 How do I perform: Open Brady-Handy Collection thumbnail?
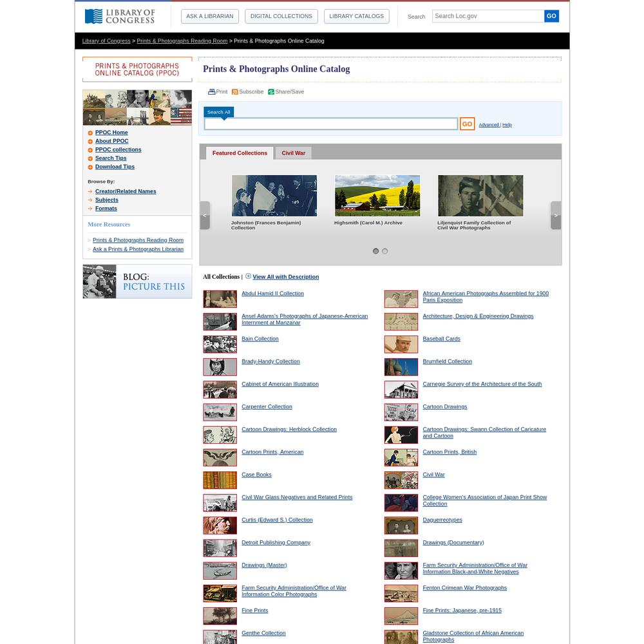pyautogui.click(x=220, y=367)
